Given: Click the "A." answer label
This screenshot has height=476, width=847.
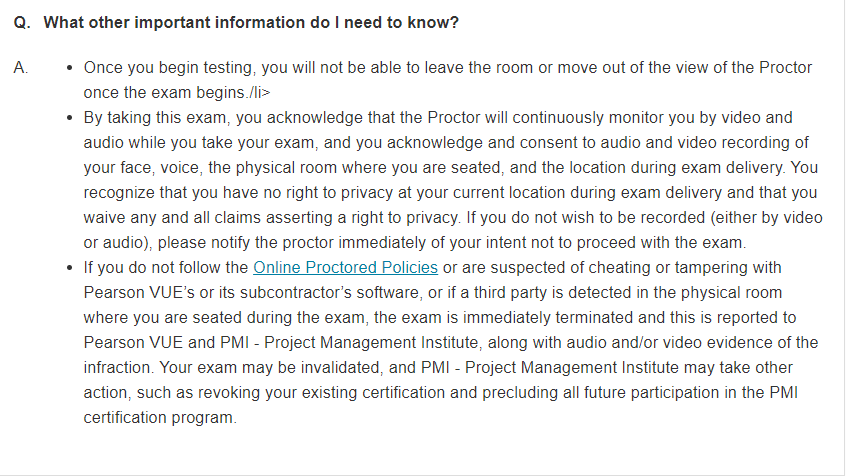Looking at the screenshot, I should (x=21, y=68).
